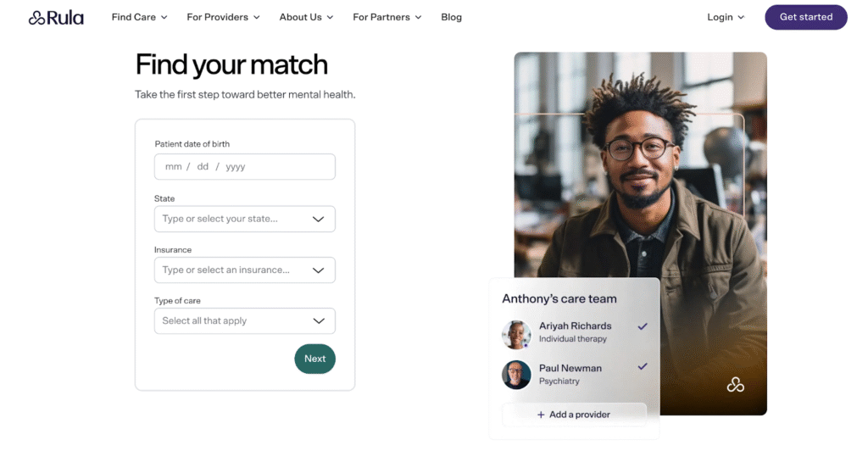Expand the State dropdown
868x451 pixels.
pos(319,219)
